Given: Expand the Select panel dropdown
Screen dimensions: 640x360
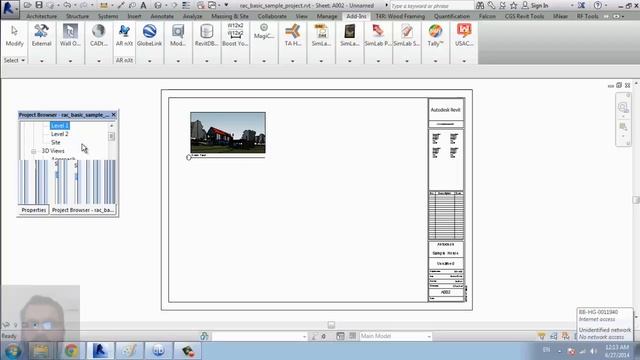Looking at the screenshot, I should pos(14,60).
